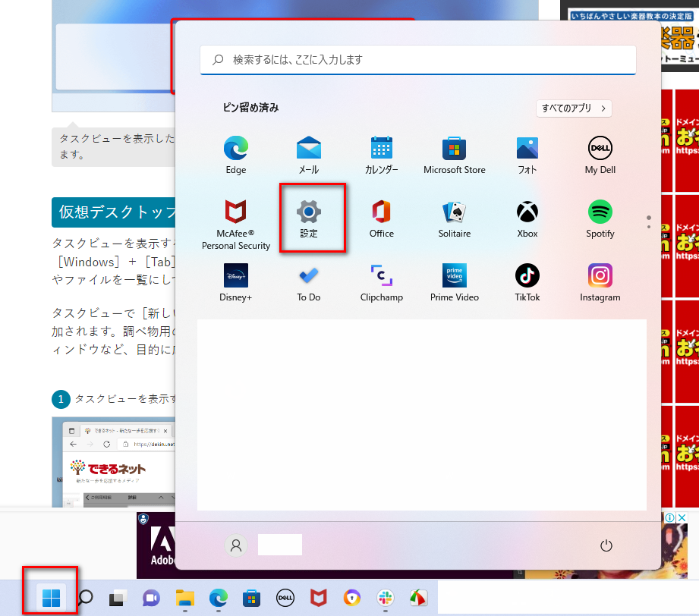699x616 pixels.
Task: Open Prime Video app
Action: tap(455, 283)
